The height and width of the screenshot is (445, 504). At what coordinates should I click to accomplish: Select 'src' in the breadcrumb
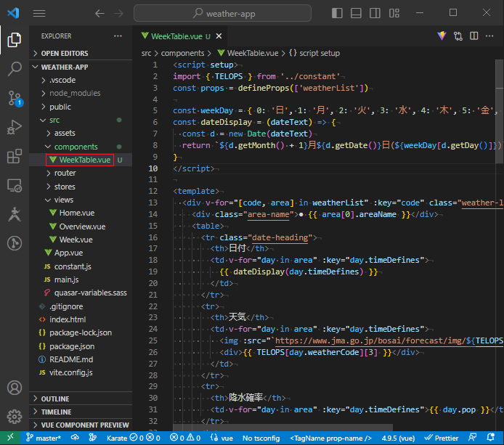click(x=146, y=53)
